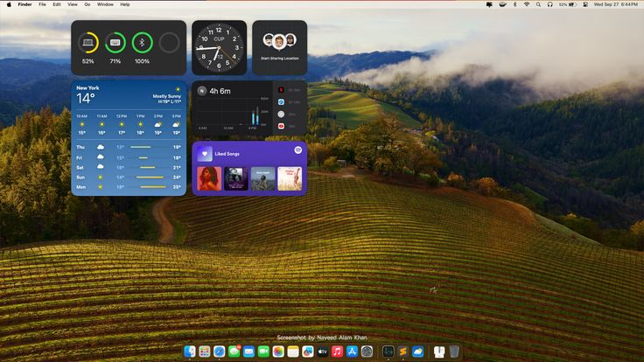Click the bowl-shaped menu bar icon

(502, 4)
